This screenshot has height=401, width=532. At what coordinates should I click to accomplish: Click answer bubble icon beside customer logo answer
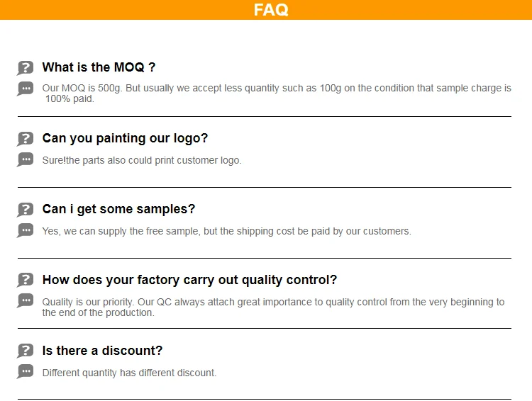pyautogui.click(x=26, y=159)
